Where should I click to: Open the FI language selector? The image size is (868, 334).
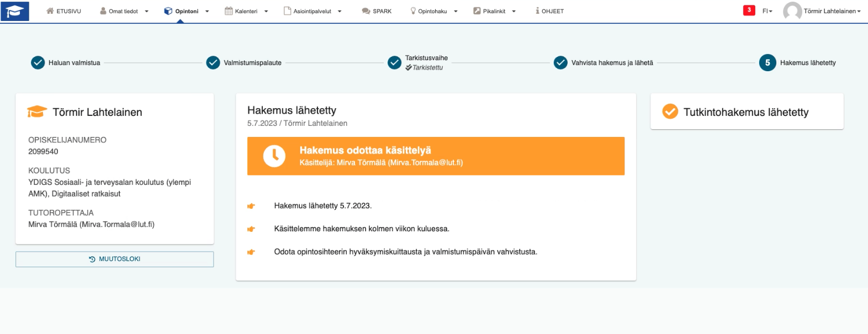tap(768, 11)
